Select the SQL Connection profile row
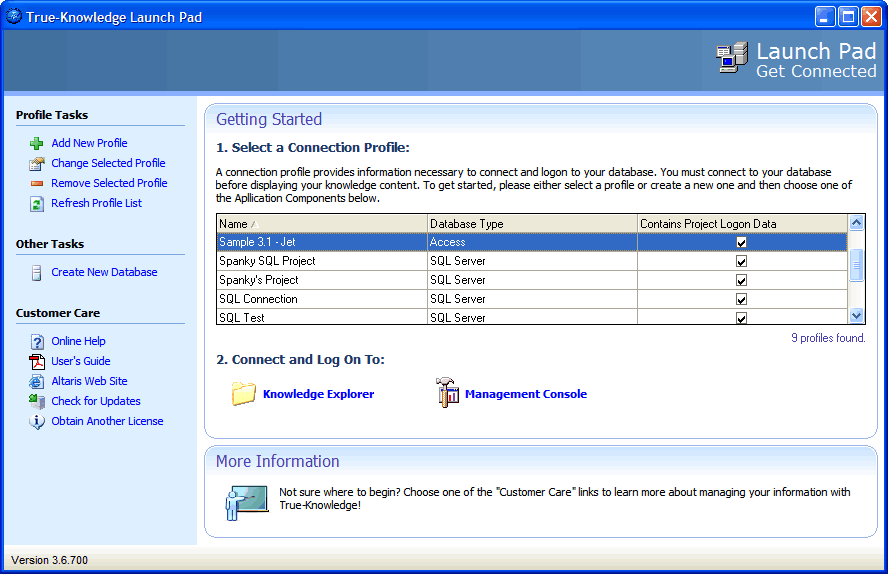888x574 pixels. click(532, 299)
